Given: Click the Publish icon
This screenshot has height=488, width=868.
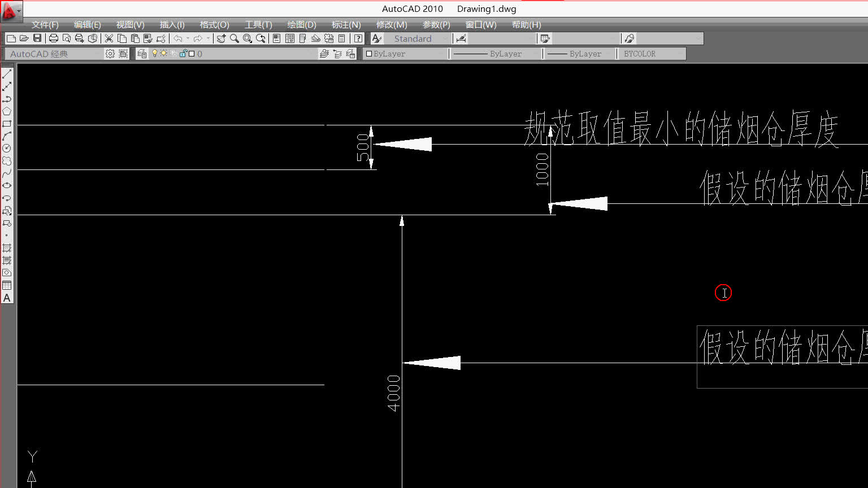Looking at the screenshot, I should click(x=80, y=38).
